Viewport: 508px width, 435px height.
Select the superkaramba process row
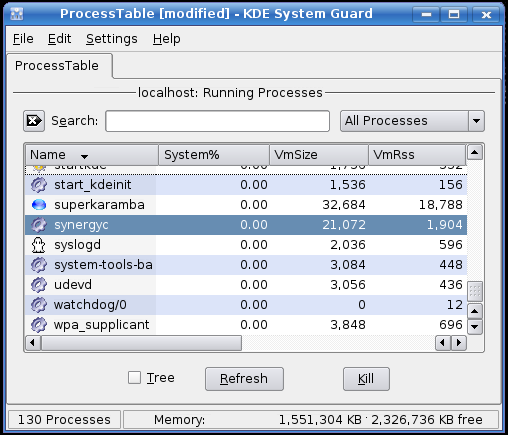click(246, 205)
